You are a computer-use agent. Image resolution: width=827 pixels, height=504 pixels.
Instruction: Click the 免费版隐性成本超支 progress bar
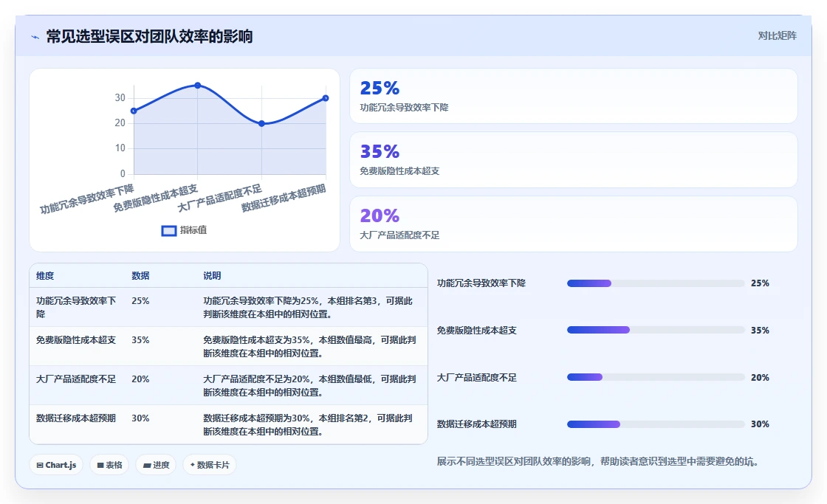(x=656, y=330)
